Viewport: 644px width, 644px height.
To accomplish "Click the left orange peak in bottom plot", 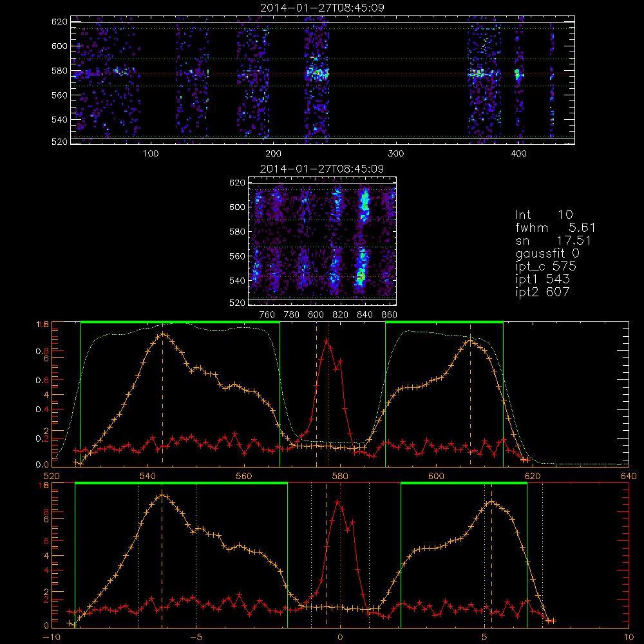I will coord(162,495).
